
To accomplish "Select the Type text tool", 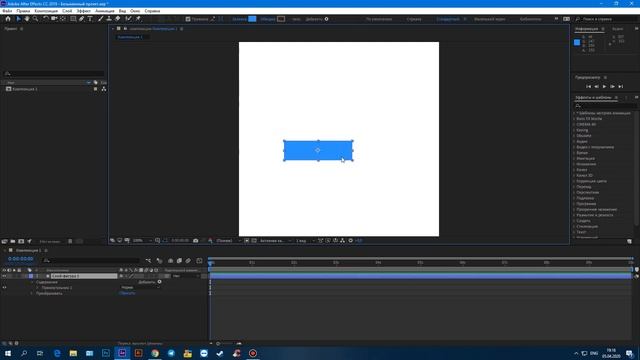I will point(90,19).
